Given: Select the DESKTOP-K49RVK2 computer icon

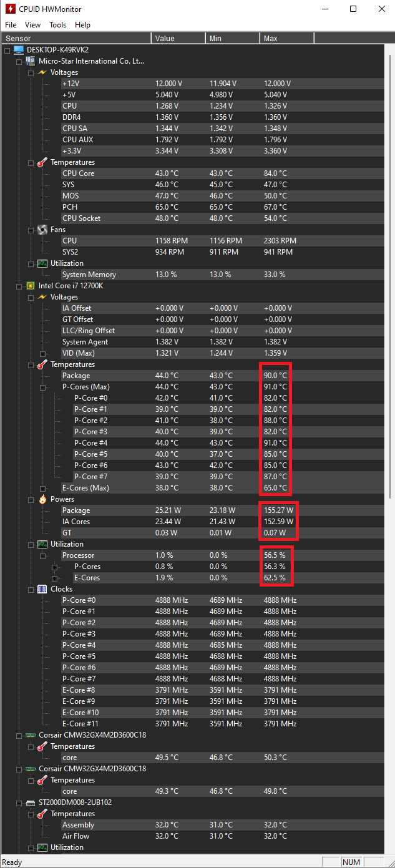Looking at the screenshot, I should tap(19, 50).
